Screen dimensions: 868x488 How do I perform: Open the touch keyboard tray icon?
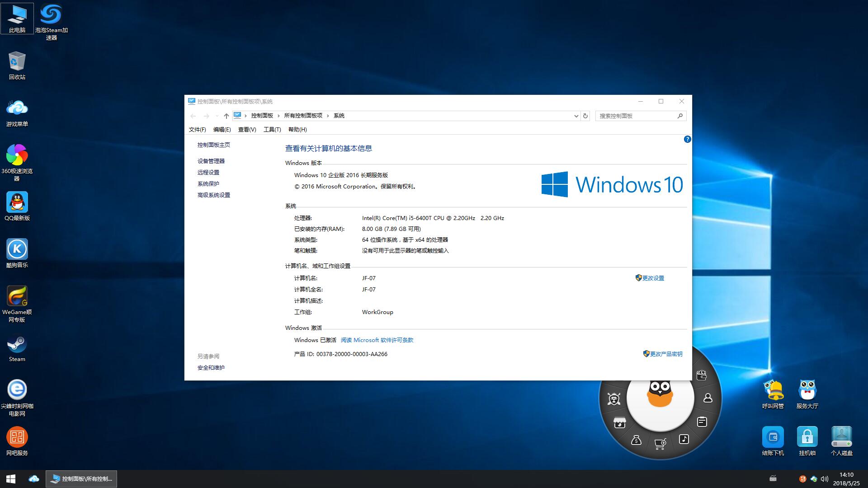pos(773,479)
